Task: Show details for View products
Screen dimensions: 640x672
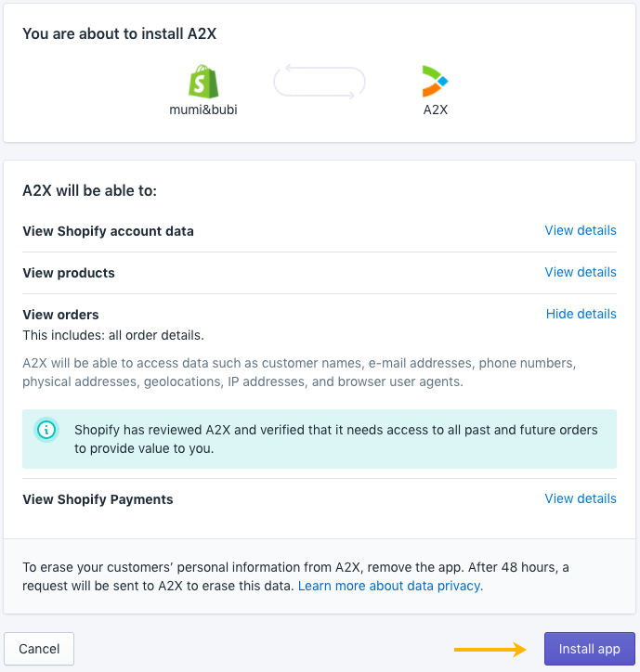Action: coord(581,272)
